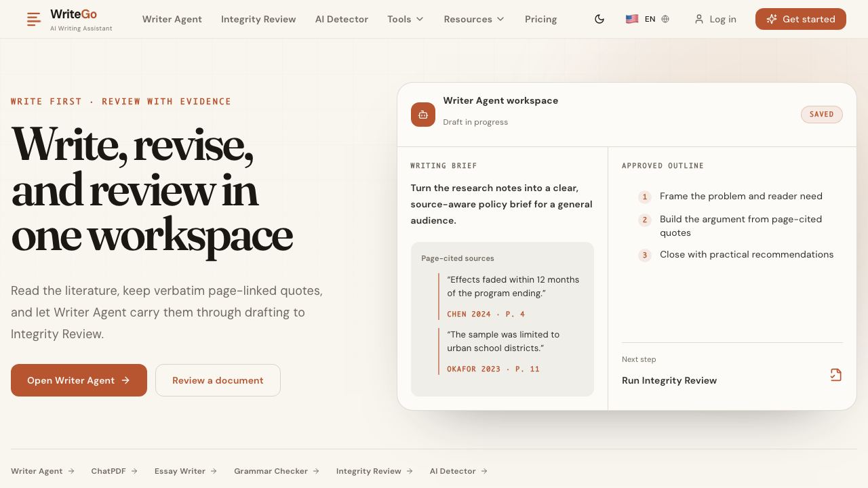Click 'AI Writing Assistant' tagline
Viewport: 868px width, 488px height.
pos(81,28)
